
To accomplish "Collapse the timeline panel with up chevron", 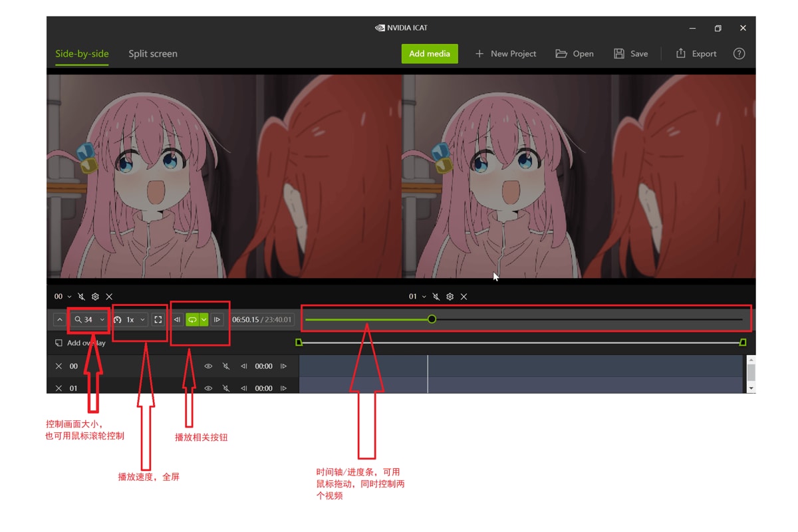I will click(x=59, y=320).
